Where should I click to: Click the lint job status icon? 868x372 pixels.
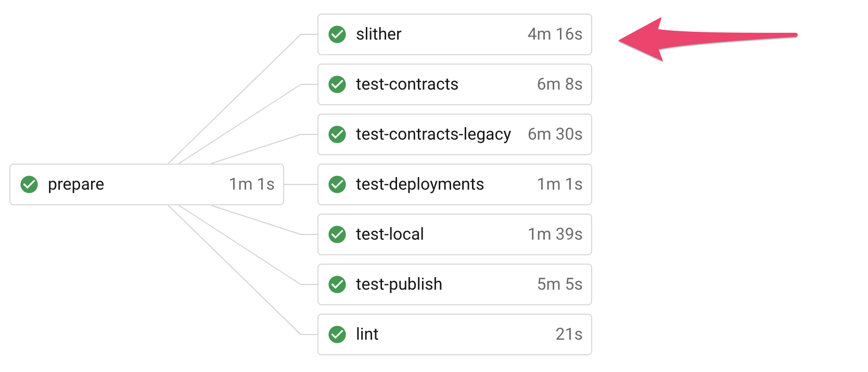(x=337, y=334)
